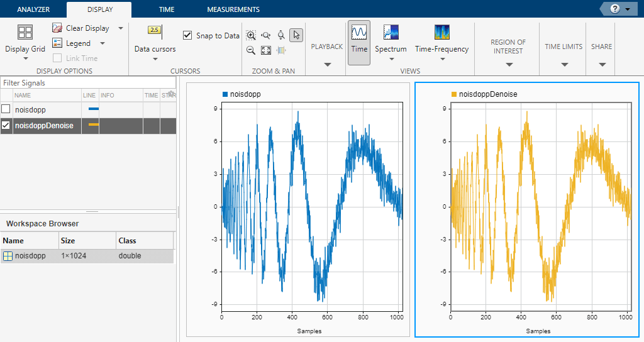644x342 pixels.
Task: Check the noisdopp signal checkbox
Action: (6, 109)
